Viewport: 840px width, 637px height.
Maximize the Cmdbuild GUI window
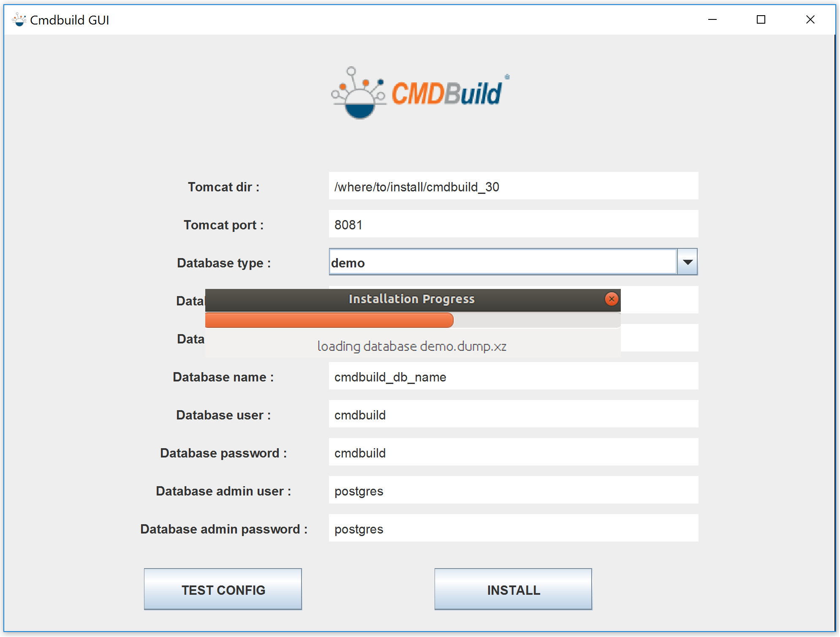pos(761,19)
